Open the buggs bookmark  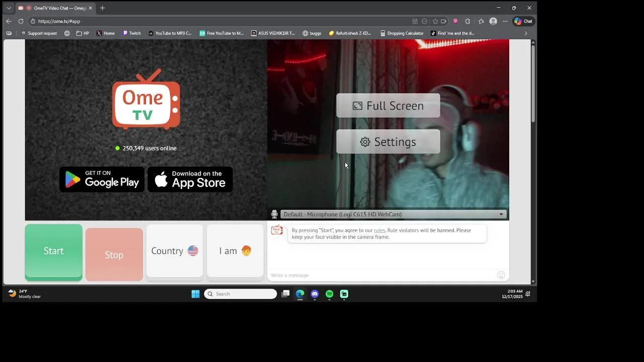pyautogui.click(x=312, y=33)
